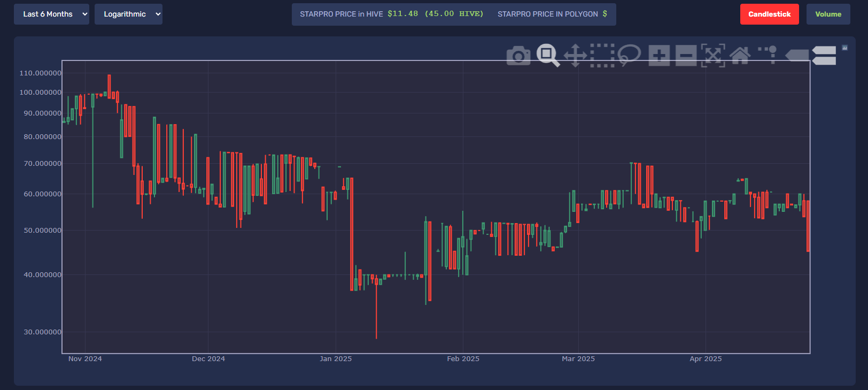Reset axes with the home icon
This screenshot has height=390, width=868.
[x=740, y=56]
